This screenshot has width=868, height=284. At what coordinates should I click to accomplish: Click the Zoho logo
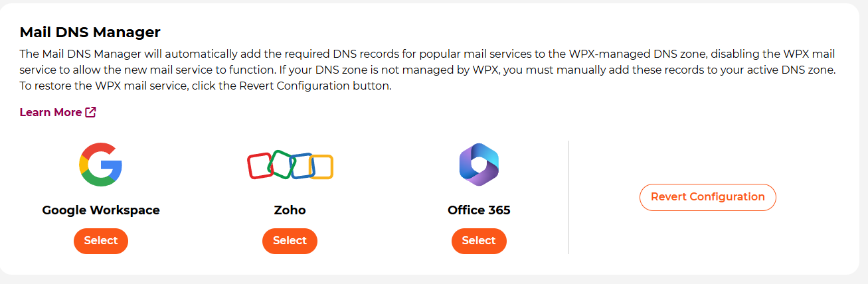[x=290, y=164]
